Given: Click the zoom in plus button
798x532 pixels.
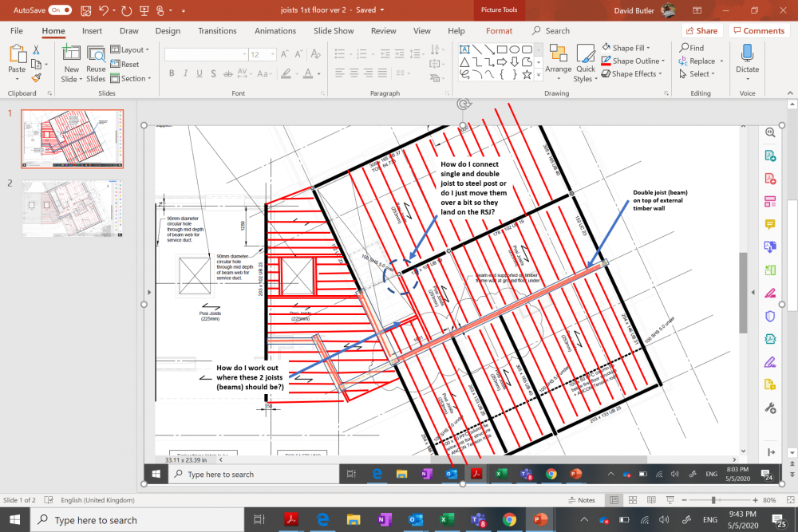Looking at the screenshot, I should click(755, 500).
